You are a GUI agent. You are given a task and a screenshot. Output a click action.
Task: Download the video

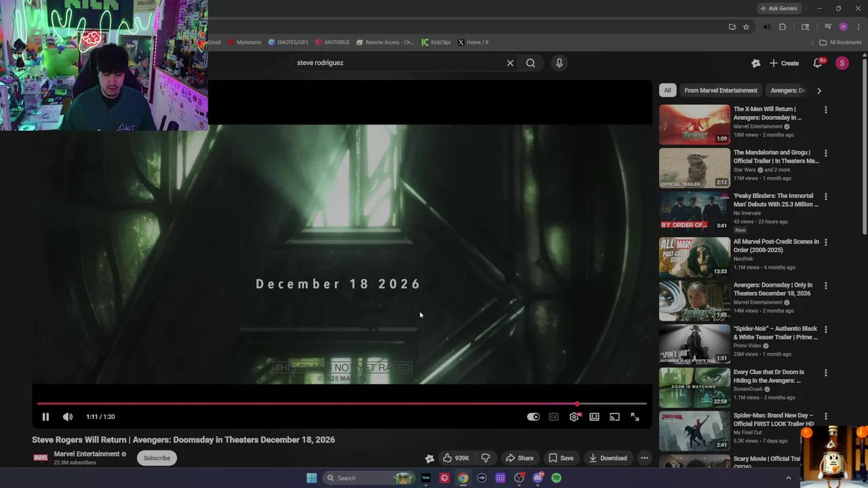[x=608, y=458]
